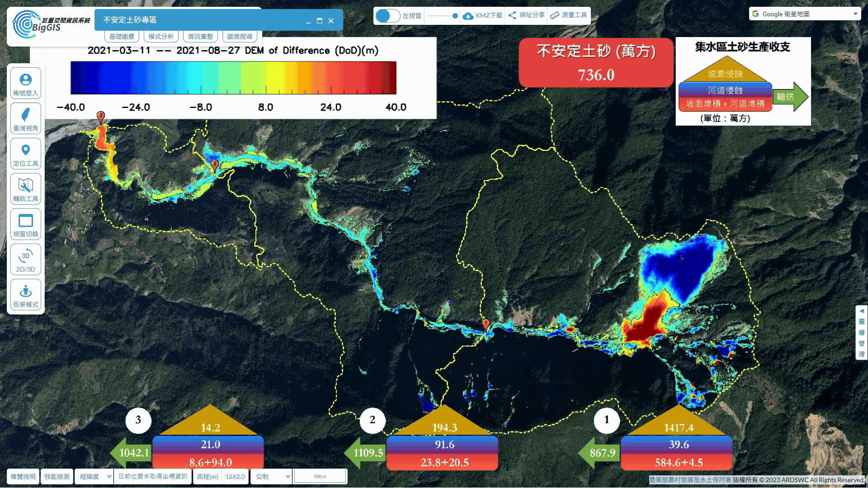The image size is (868, 488).
Task: Expand the 圖層管理 layer management side panel
Action: click(862, 332)
